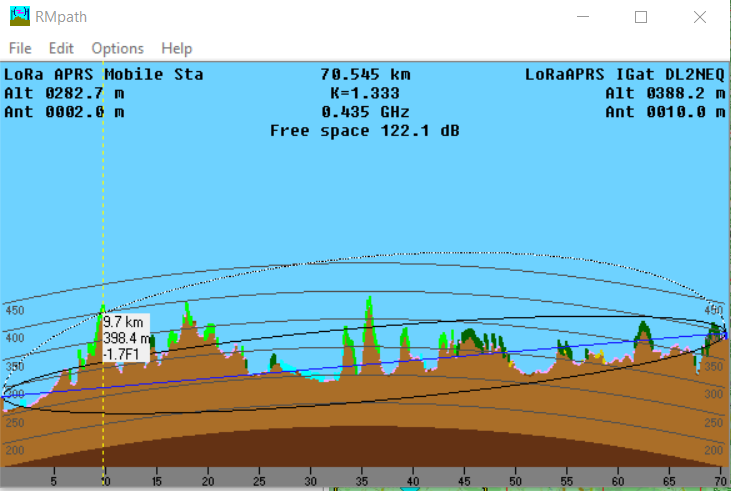The height and width of the screenshot is (491, 731).
Task: Click the 'Ant 0002.0 m' value
Action: pos(64,112)
